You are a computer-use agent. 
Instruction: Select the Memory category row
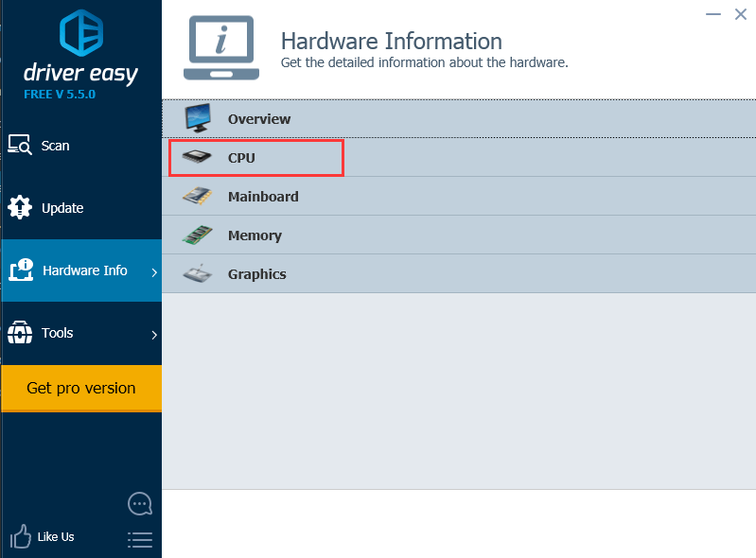pyautogui.click(x=459, y=235)
